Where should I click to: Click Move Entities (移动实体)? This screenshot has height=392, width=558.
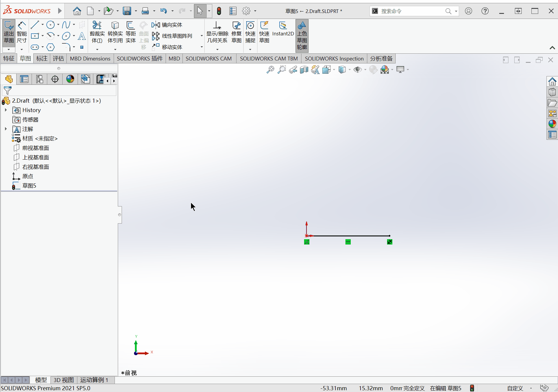(x=167, y=47)
